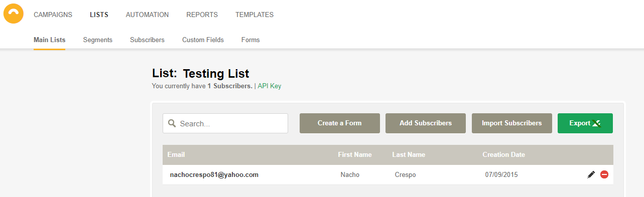Open the Lists menu
This screenshot has width=644, height=197.
(99, 15)
